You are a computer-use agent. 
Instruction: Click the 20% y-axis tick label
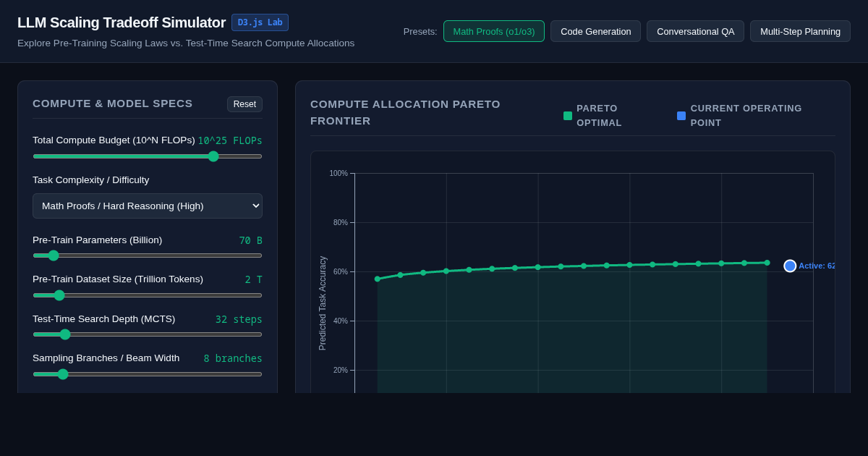[x=341, y=370]
